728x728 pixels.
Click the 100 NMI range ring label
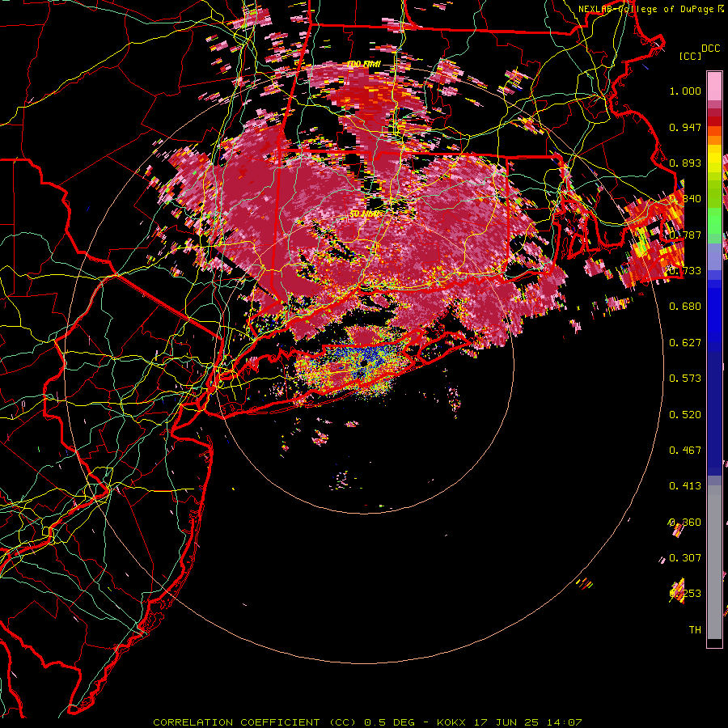[363, 64]
